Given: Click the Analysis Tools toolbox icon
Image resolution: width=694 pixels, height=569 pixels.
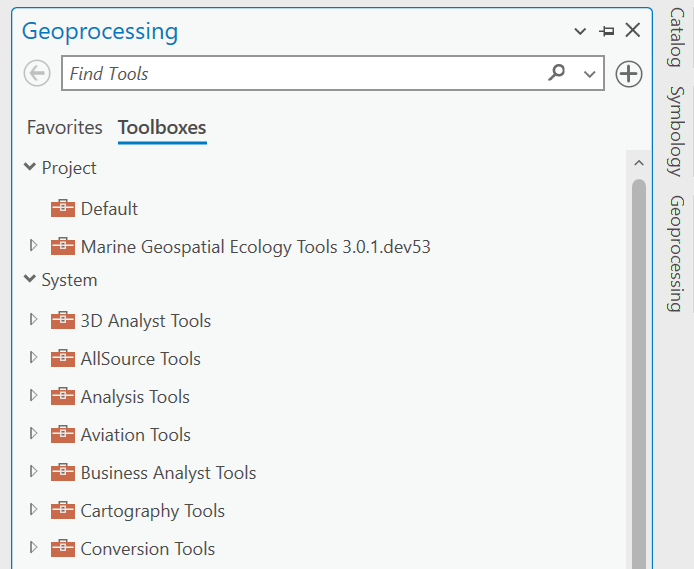Looking at the screenshot, I should click(x=63, y=396).
